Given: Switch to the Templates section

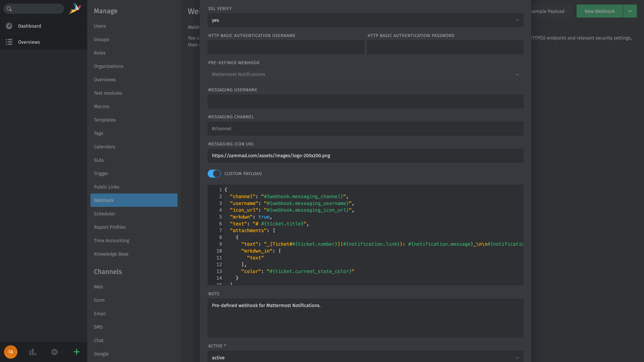Looking at the screenshot, I should [x=105, y=120].
